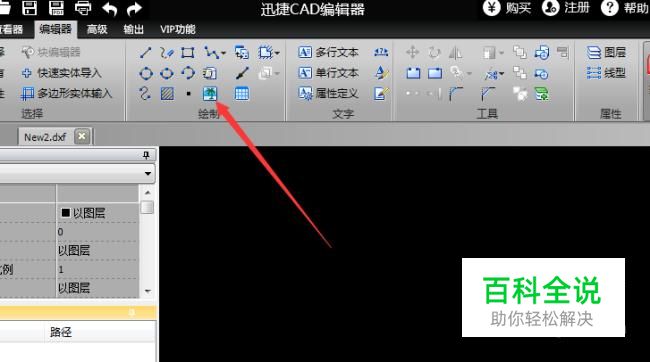Click the Insert Image palm-tree icon
Image resolution: width=650 pixels, height=362 pixels.
coord(210,94)
